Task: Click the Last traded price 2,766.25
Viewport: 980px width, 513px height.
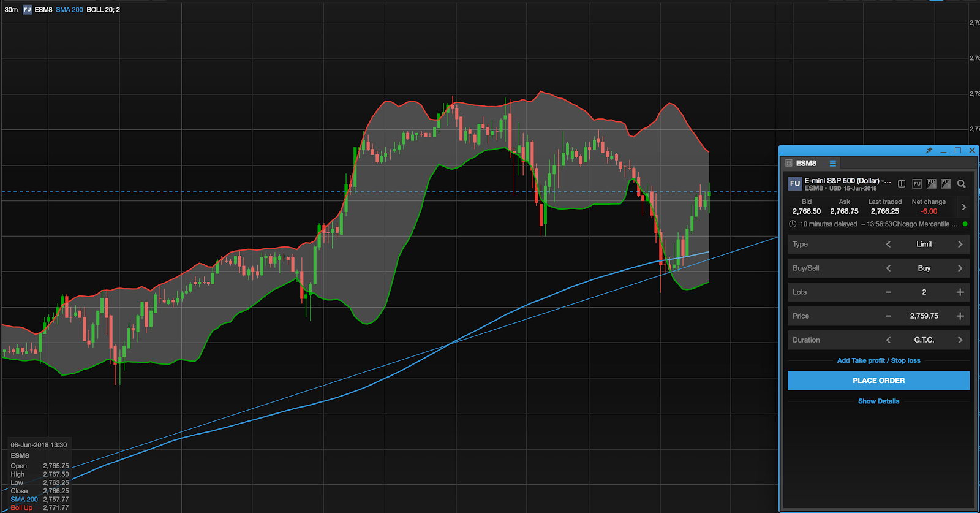Action: (885, 211)
